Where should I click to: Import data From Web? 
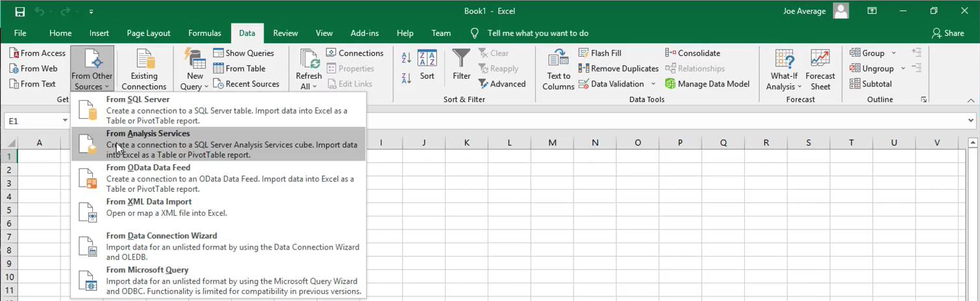(x=34, y=68)
